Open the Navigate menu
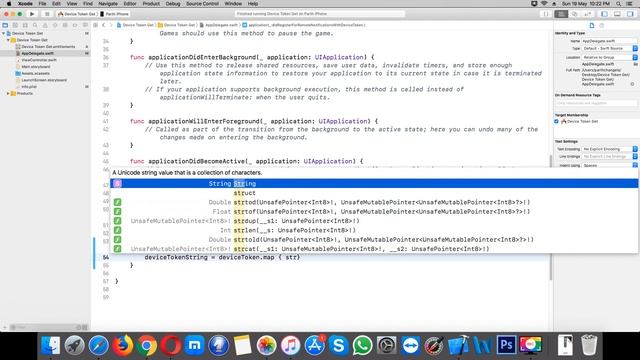Image resolution: width=640 pixels, height=360 pixels. [108, 4]
